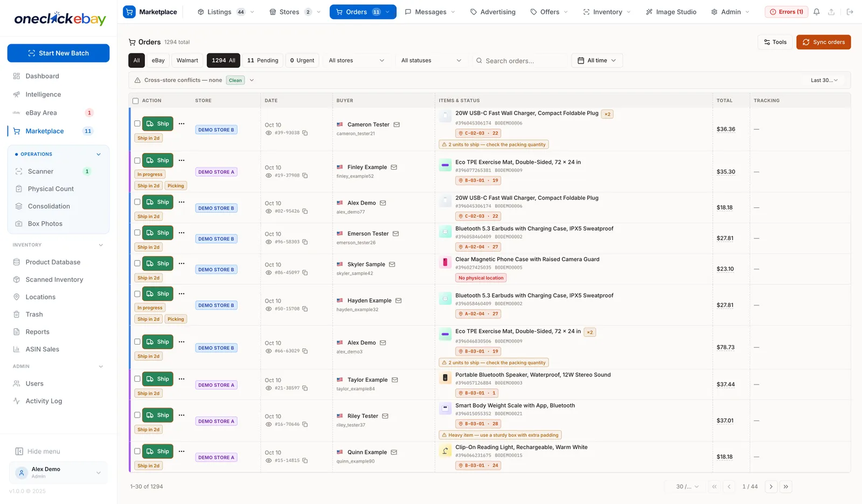Open Advertising in top nav

tap(492, 12)
